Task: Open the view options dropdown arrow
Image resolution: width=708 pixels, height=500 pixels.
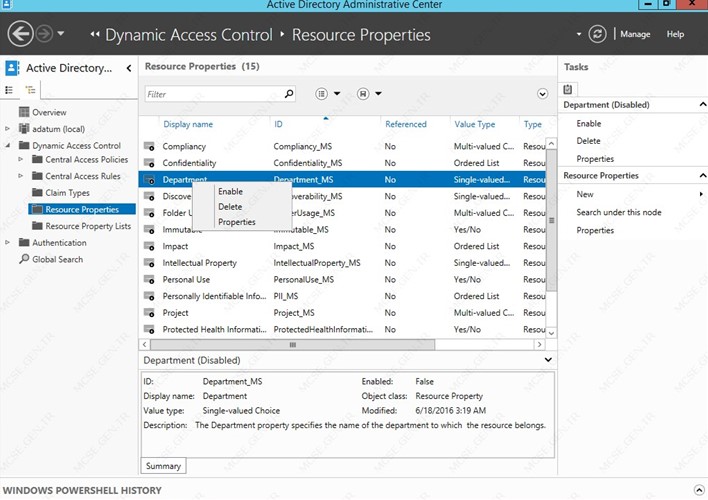Action: pos(337,93)
